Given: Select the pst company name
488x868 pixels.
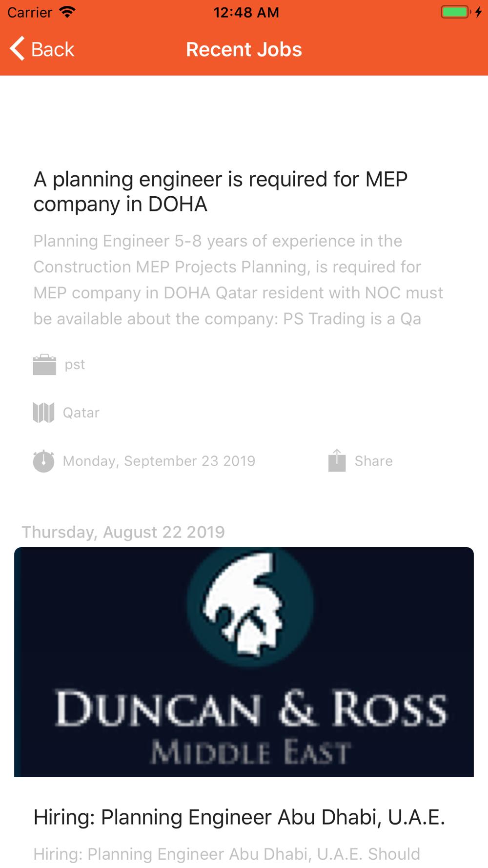Looking at the screenshot, I should tap(75, 365).
